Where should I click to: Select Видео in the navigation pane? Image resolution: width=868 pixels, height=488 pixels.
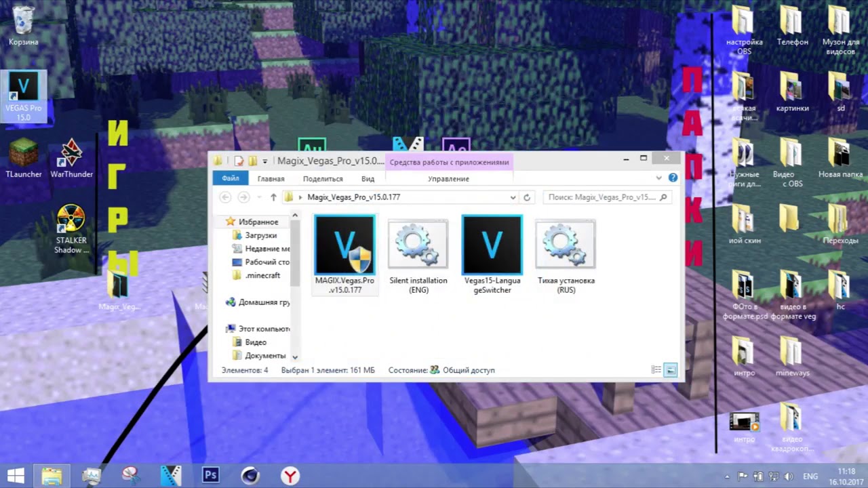point(250,342)
